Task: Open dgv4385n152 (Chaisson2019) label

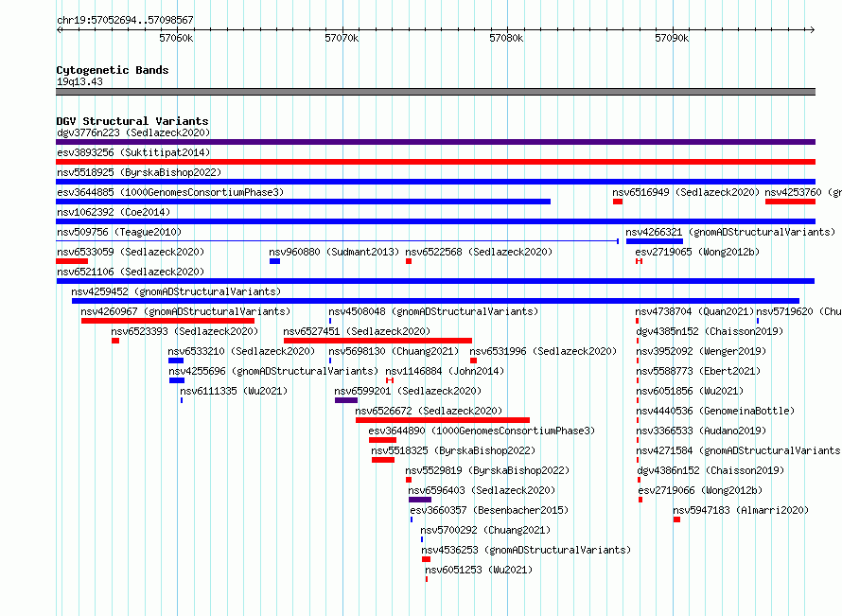Action: (x=710, y=331)
